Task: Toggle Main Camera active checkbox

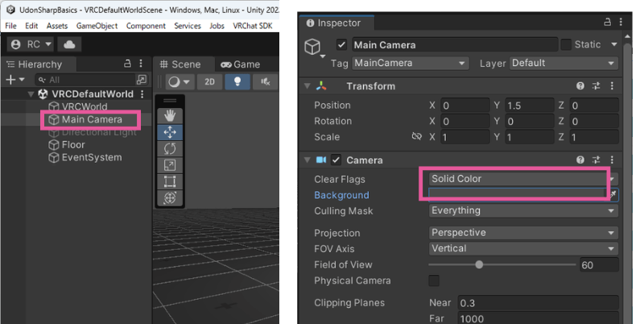Action: [x=341, y=44]
